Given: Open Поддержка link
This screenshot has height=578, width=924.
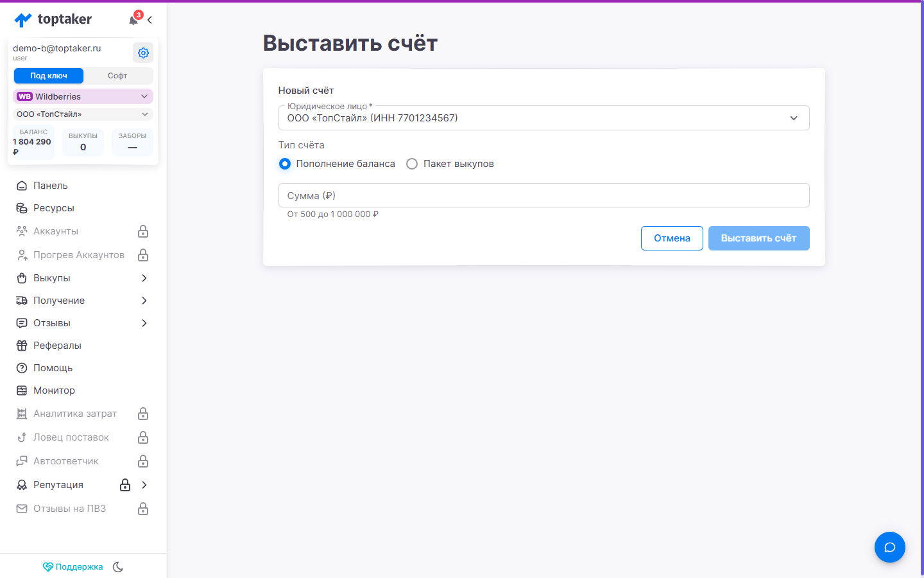Looking at the screenshot, I should (73, 567).
